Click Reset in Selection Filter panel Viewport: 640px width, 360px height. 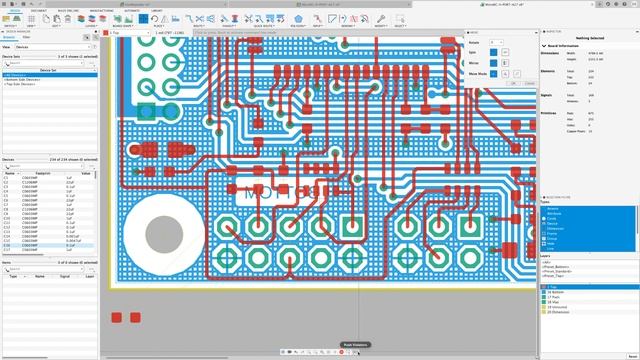[633, 356]
